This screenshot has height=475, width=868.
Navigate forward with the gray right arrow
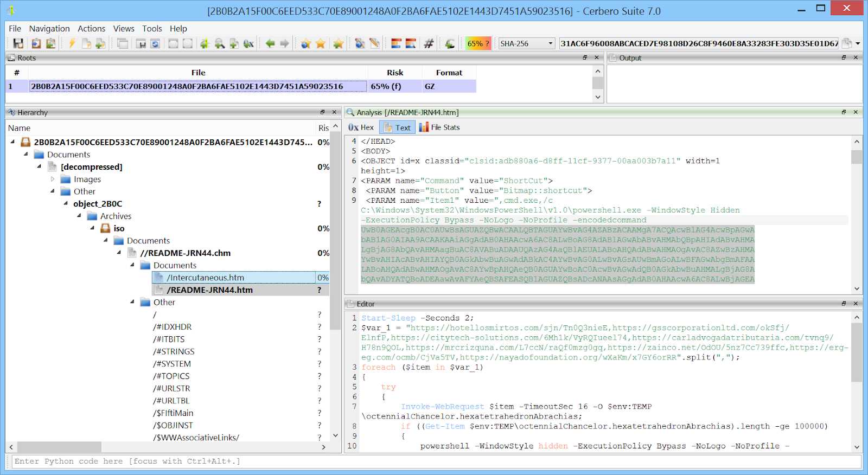284,43
